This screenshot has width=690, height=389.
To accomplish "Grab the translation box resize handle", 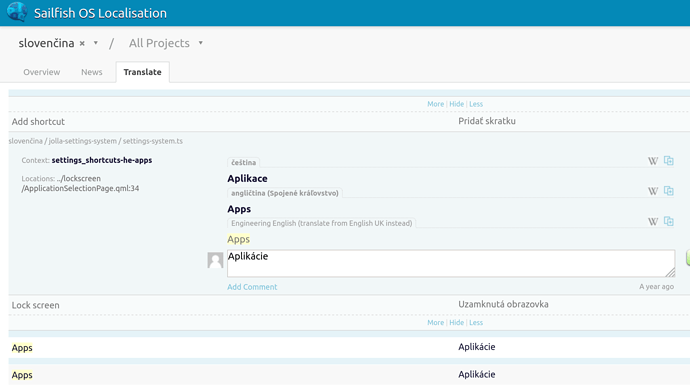I will (x=670, y=273).
